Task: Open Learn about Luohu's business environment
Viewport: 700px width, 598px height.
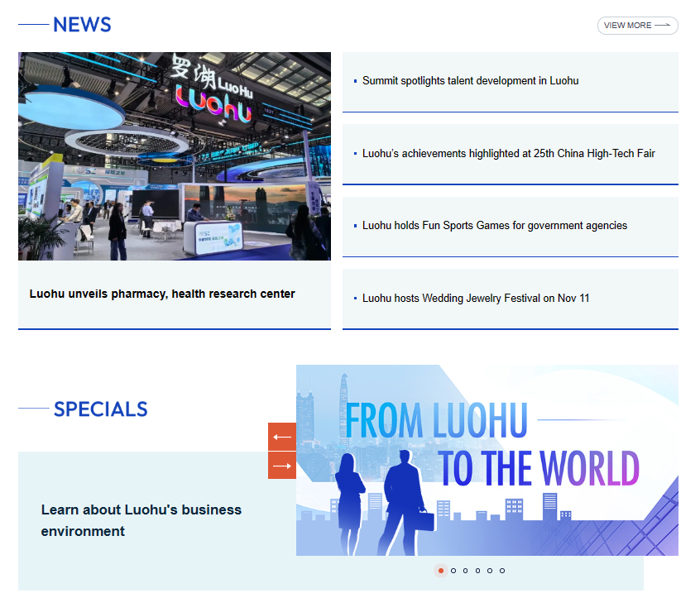Action: point(141,520)
